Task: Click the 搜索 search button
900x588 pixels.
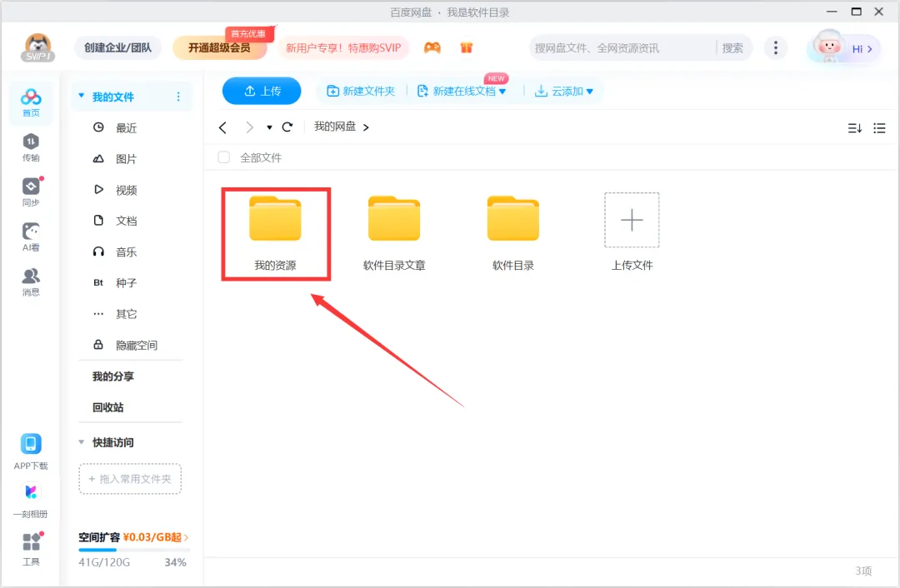Action: 732,48
